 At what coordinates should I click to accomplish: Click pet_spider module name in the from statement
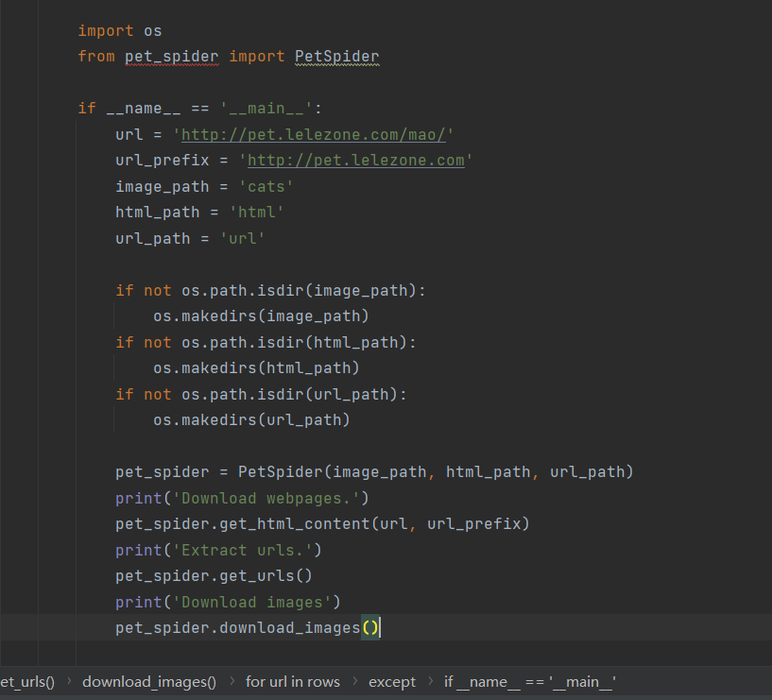(x=171, y=57)
